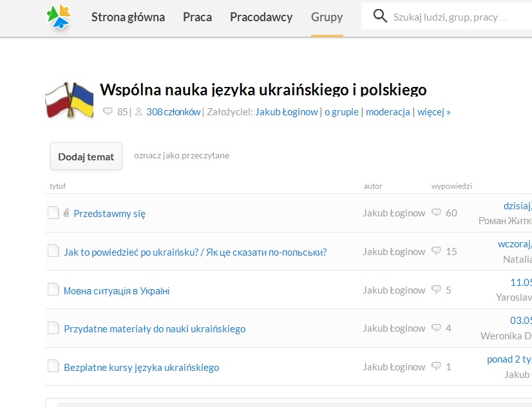The image size is (532, 407).
Task: Click the document icon beside Przedstawmy się
Action: (53, 213)
